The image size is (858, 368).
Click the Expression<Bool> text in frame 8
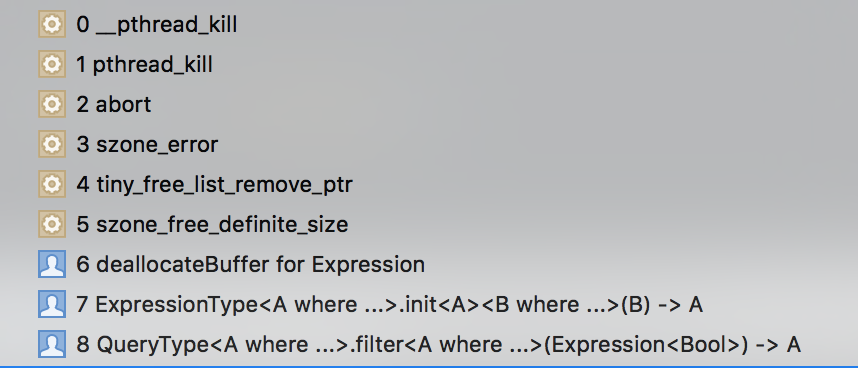[x=645, y=345]
